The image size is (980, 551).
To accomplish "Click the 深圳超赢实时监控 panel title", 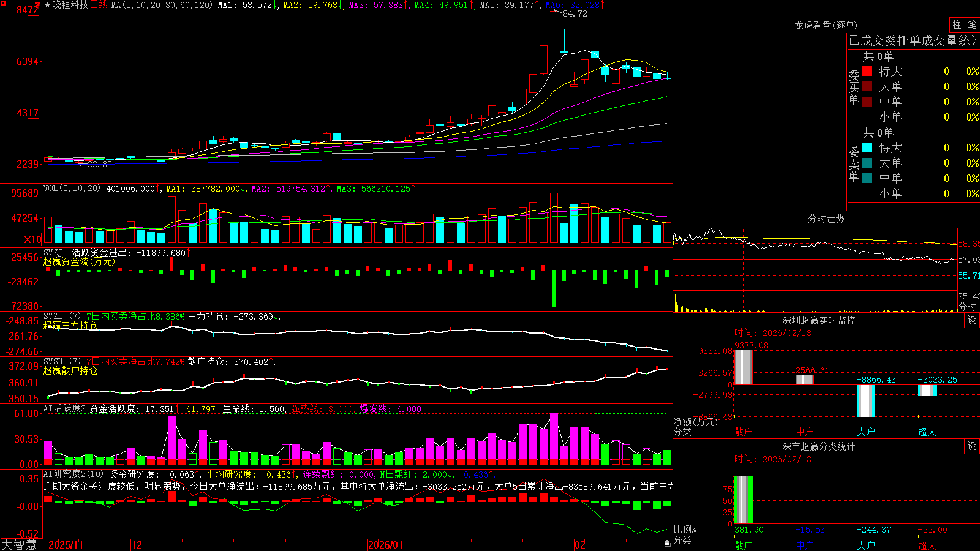I will point(819,320).
